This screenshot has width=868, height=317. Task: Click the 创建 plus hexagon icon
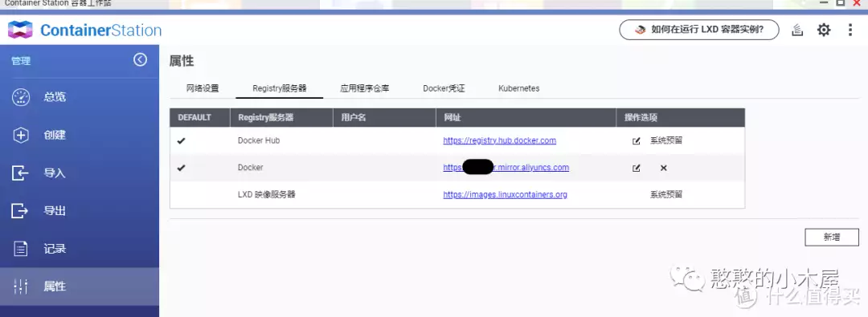tap(20, 135)
